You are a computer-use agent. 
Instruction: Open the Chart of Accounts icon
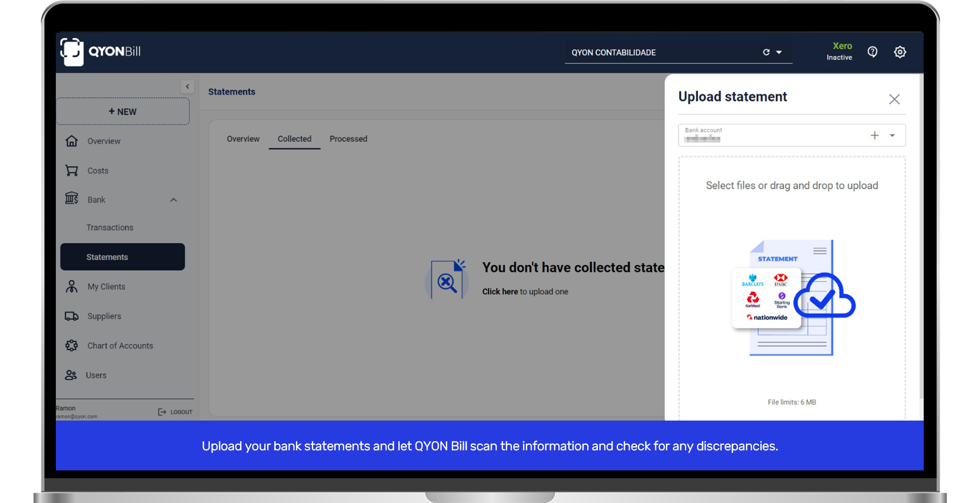(x=72, y=345)
